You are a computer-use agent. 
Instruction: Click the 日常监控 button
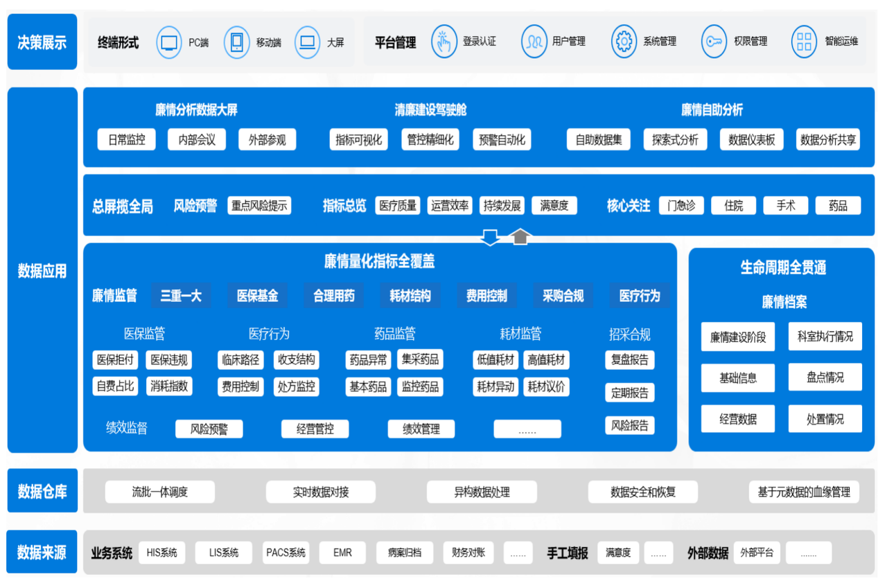pos(127,140)
